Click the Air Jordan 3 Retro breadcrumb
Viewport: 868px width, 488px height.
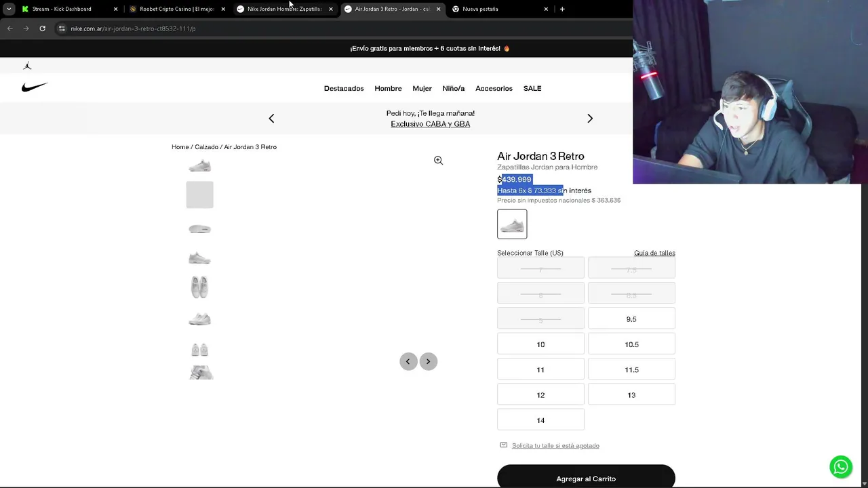pyautogui.click(x=250, y=147)
